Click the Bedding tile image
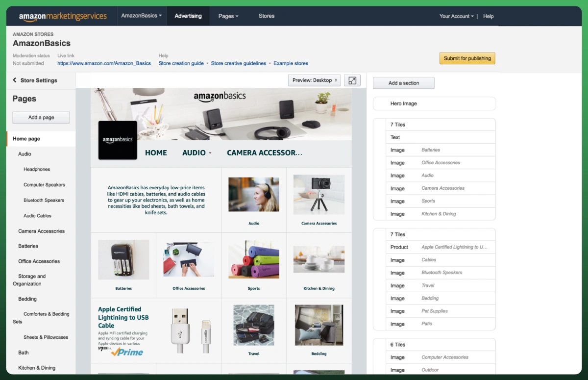The width and height of the screenshot is (588, 380). pos(319,325)
